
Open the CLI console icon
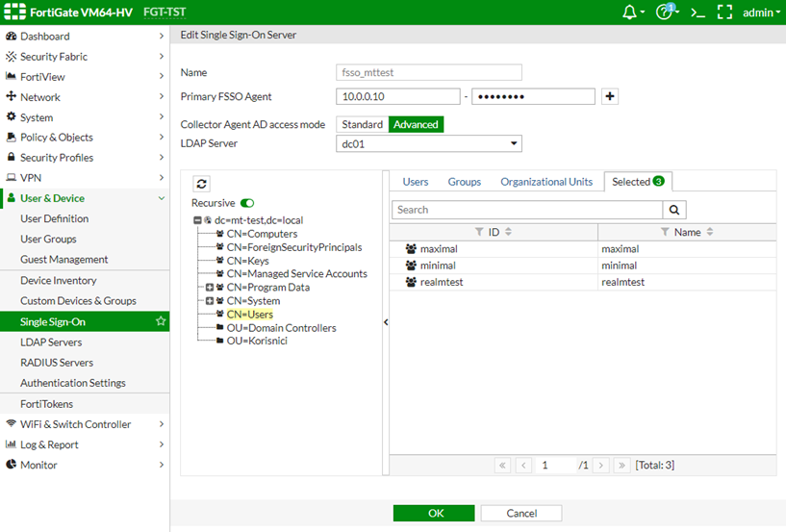tap(698, 13)
